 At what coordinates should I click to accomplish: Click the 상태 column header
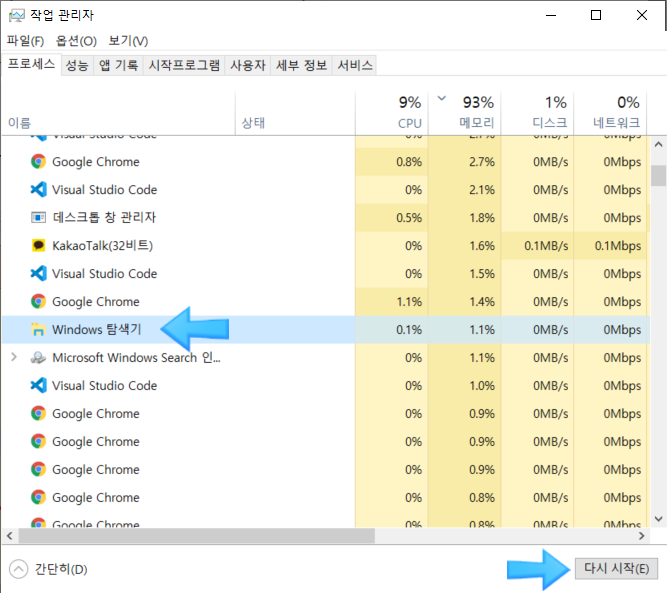point(295,114)
